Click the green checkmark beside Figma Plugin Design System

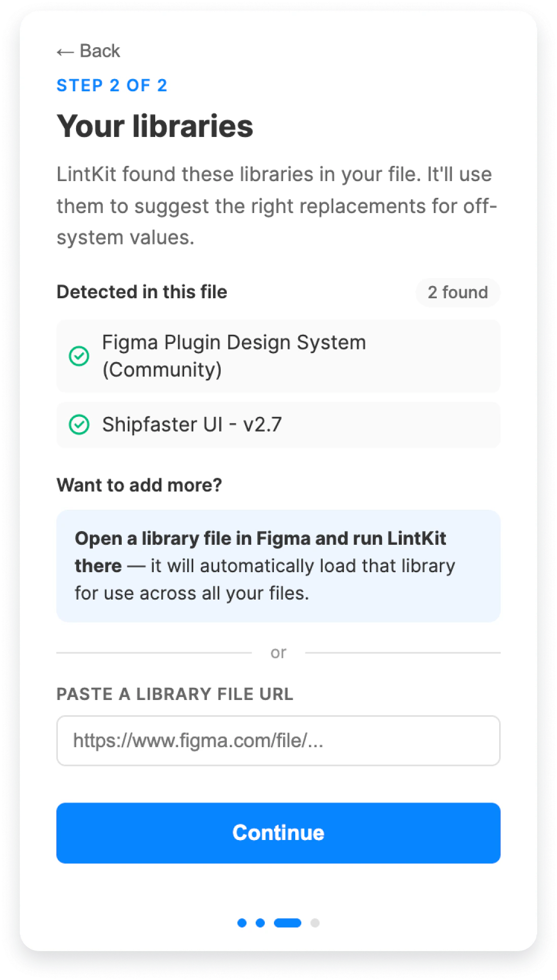79,356
